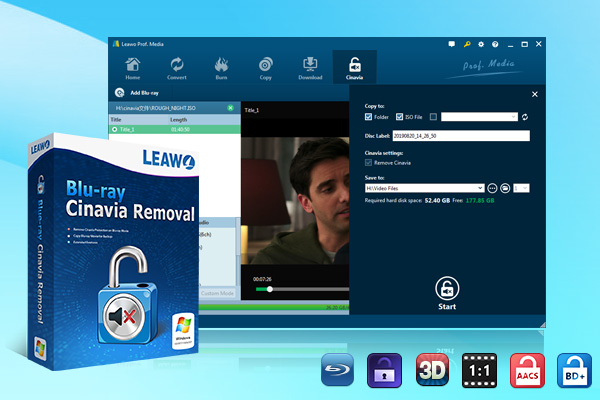Click the disc size progress bar
The image size is (600, 400).
(x=274, y=307)
